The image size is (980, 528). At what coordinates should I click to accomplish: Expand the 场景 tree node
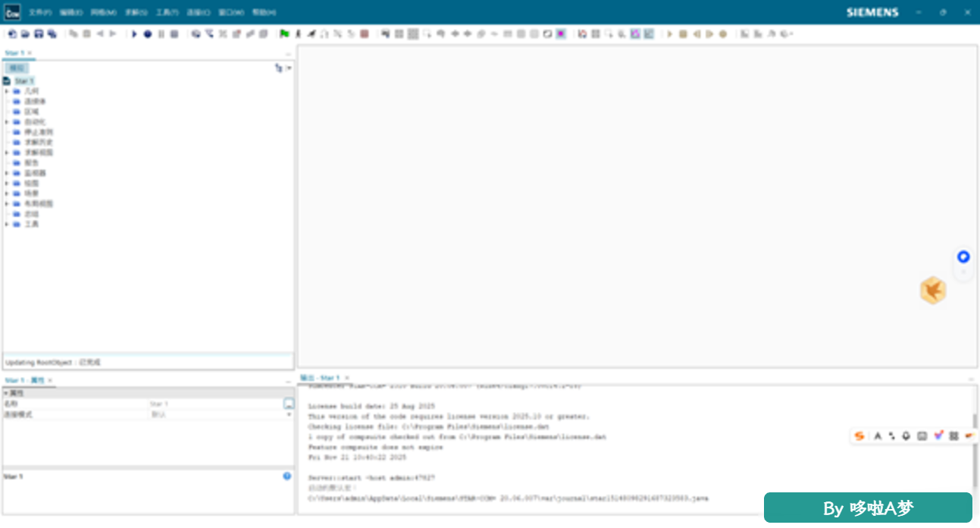pyautogui.click(x=7, y=193)
